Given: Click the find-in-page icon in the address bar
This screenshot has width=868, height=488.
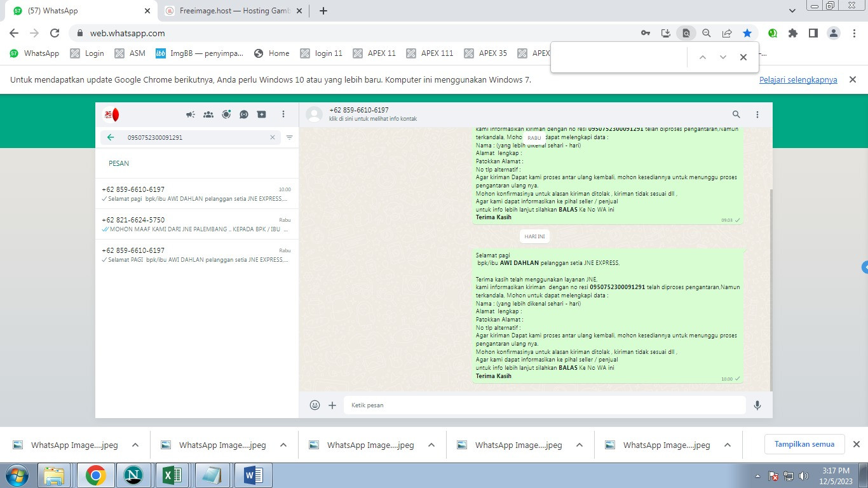Looking at the screenshot, I should point(686,33).
